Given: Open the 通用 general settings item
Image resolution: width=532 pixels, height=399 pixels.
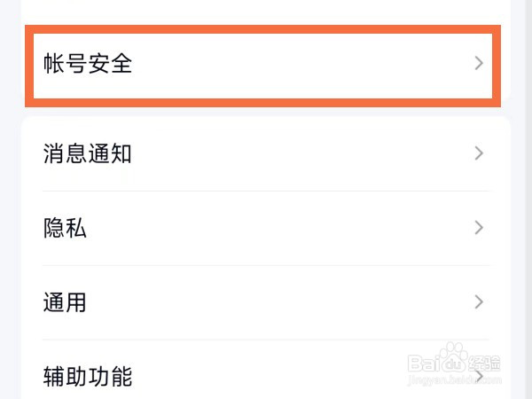Looking at the screenshot, I should tap(65, 302).
